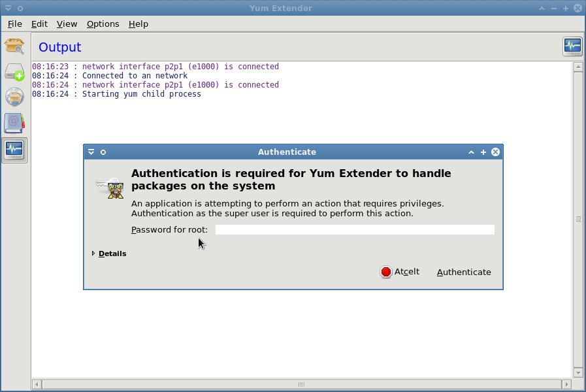The height and width of the screenshot is (392, 586).
Task: Click the output monitor icon at top right
Action: click(572, 46)
